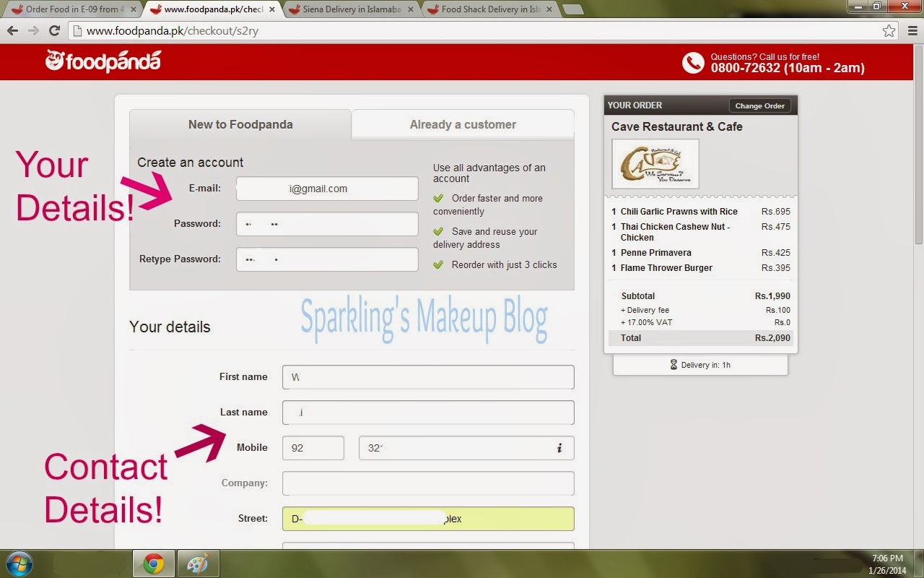
Task: Click 'Chili Garlic Prawns with Rice' item
Action: click(x=679, y=212)
